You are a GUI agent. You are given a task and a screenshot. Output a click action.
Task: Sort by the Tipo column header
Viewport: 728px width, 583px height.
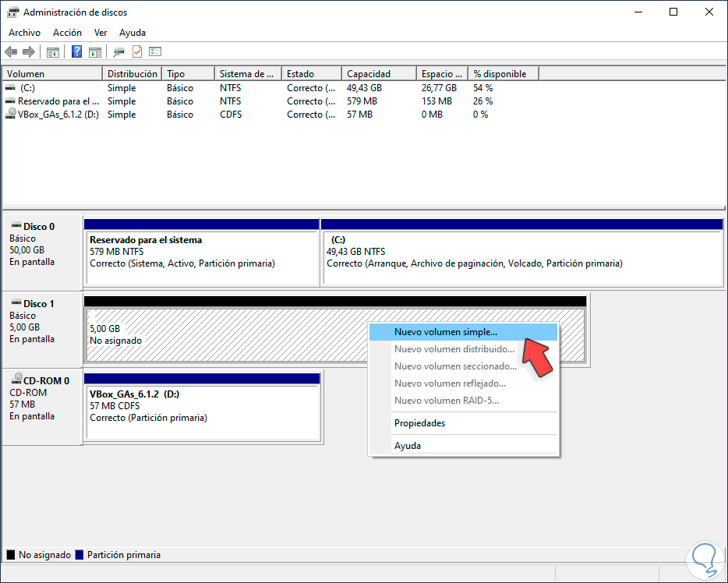188,74
